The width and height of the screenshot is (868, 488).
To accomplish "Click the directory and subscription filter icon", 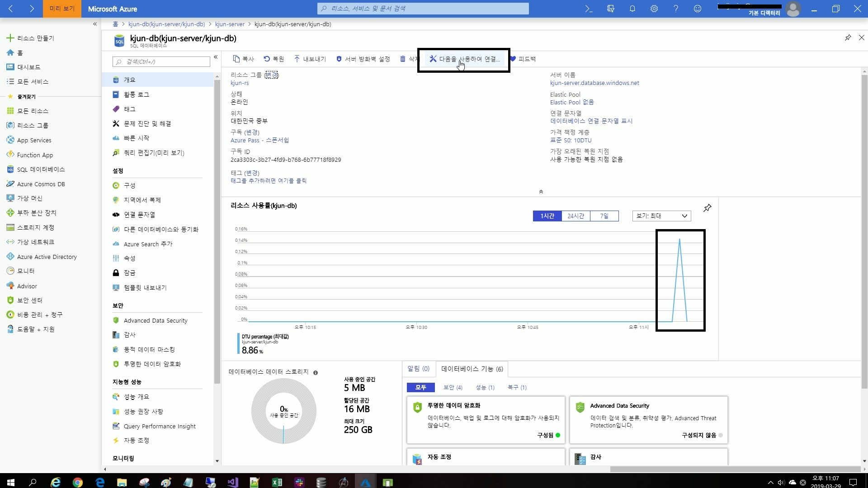I will (610, 9).
